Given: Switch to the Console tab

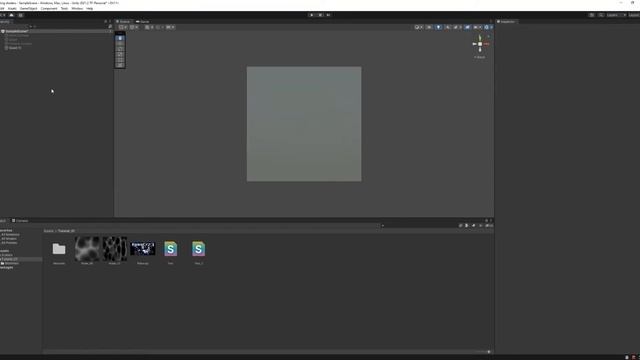Looking at the screenshot, I should coord(20,220).
